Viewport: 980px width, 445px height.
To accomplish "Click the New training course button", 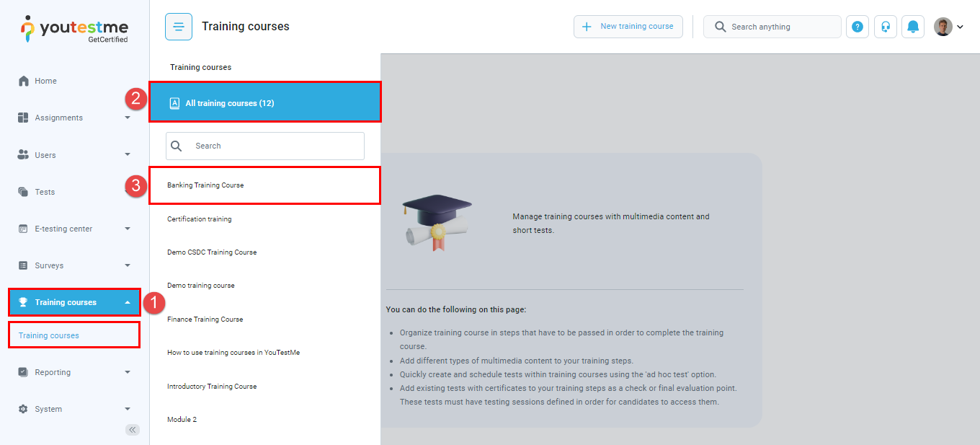I will [x=628, y=27].
